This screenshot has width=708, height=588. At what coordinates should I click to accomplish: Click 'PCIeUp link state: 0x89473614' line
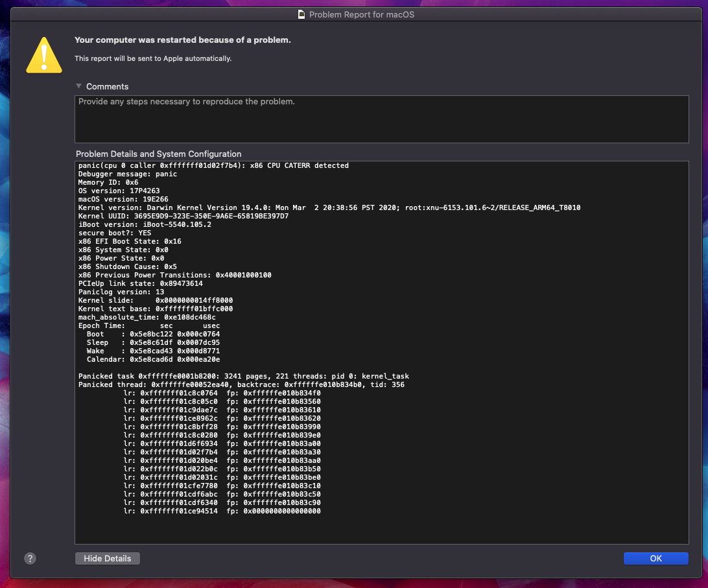coord(141,283)
